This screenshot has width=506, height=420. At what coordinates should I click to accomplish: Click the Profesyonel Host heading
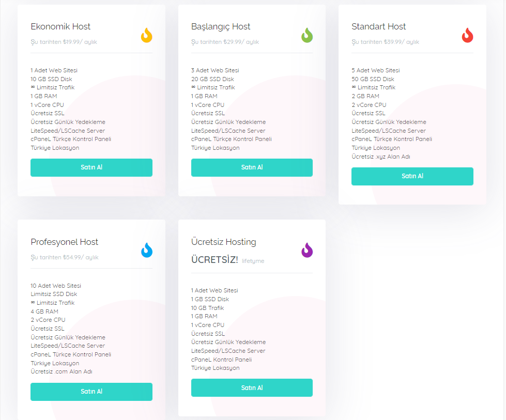pyautogui.click(x=64, y=242)
